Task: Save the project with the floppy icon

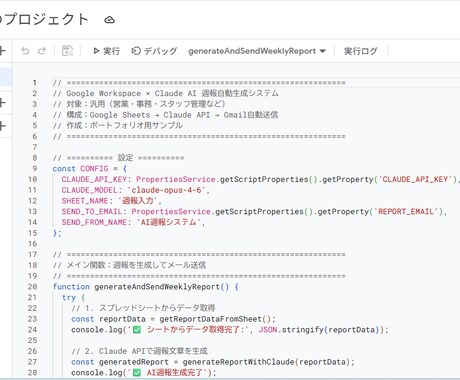Action: pyautogui.click(x=68, y=51)
